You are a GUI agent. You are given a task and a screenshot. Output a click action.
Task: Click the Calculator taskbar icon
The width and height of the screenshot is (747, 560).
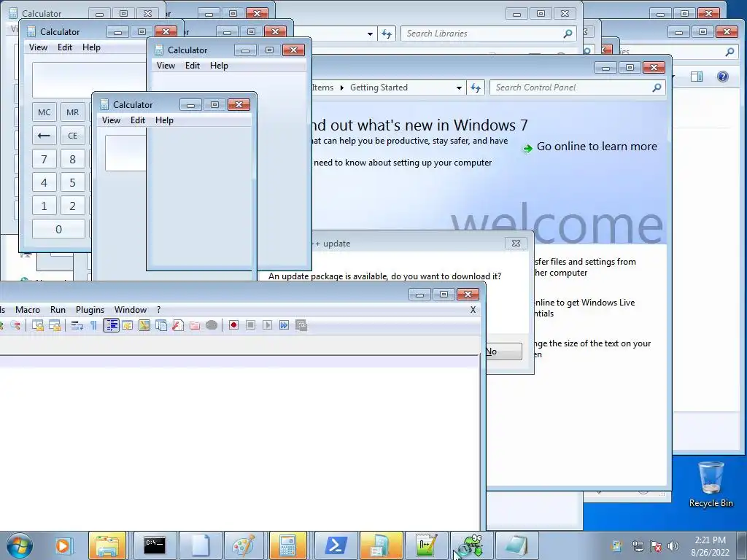(287, 545)
